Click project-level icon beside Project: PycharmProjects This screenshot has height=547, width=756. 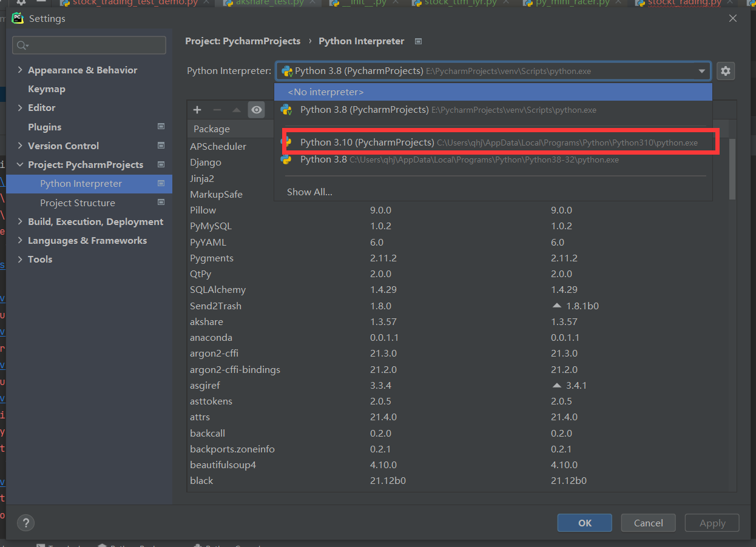(161, 164)
